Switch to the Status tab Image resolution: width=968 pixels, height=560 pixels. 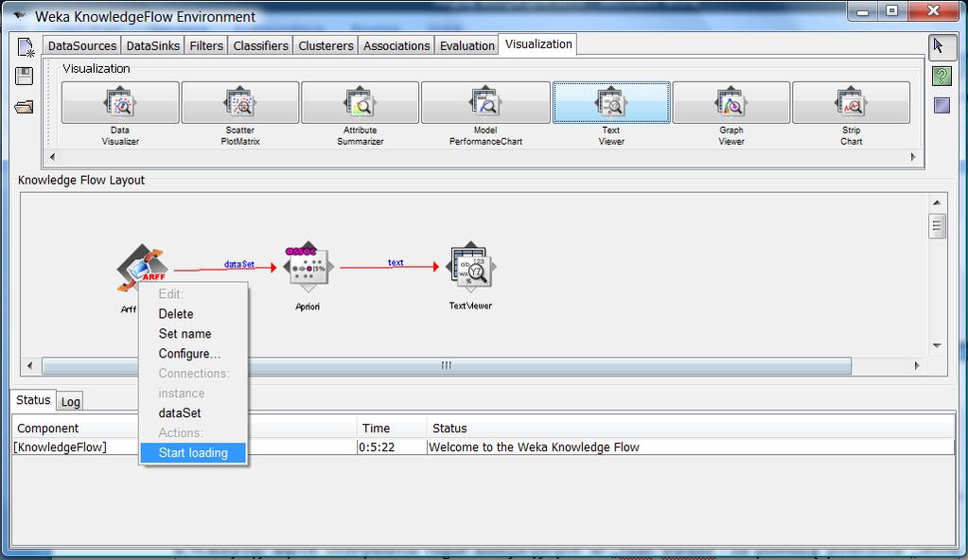point(33,400)
